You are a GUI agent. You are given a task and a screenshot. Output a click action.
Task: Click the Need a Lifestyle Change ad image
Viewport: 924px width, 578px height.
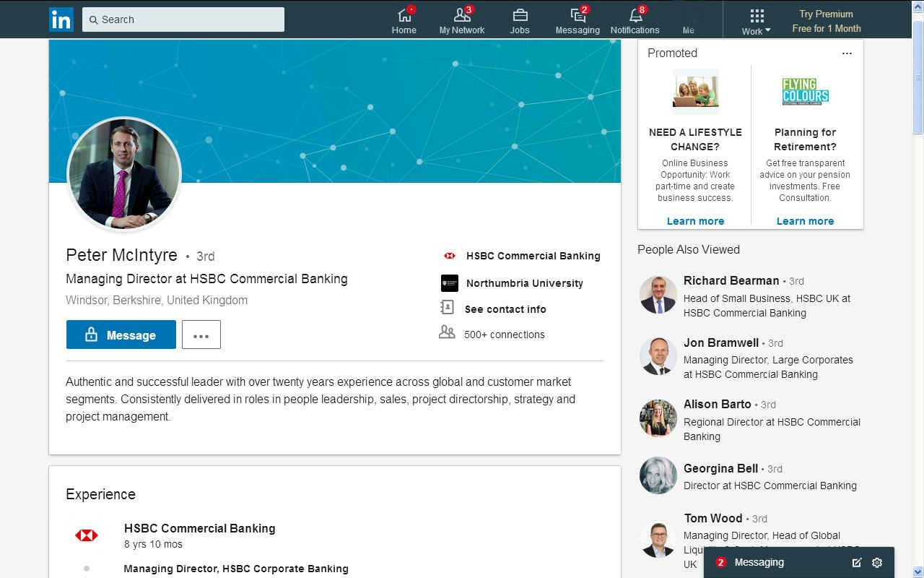tap(695, 90)
